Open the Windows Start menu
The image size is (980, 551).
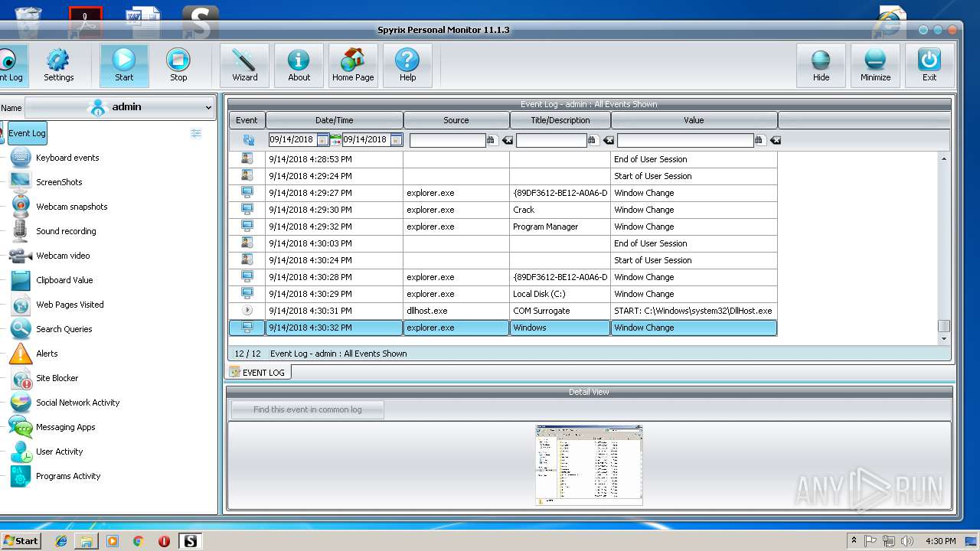pyautogui.click(x=21, y=540)
